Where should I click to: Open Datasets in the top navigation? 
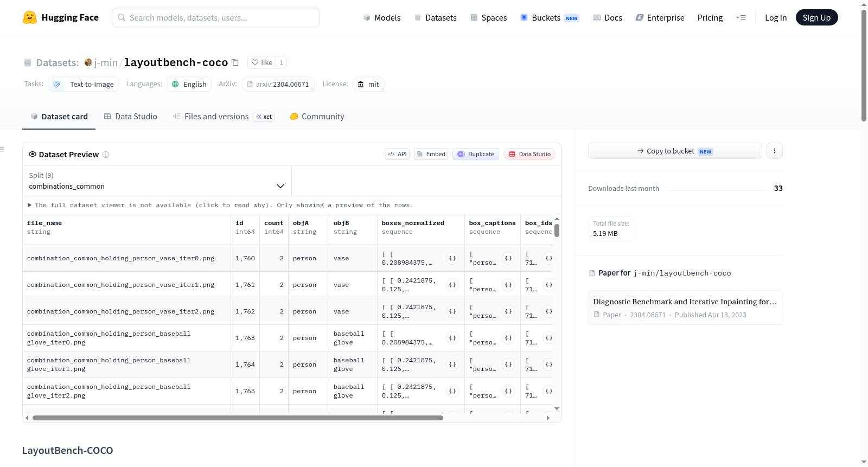click(x=435, y=17)
